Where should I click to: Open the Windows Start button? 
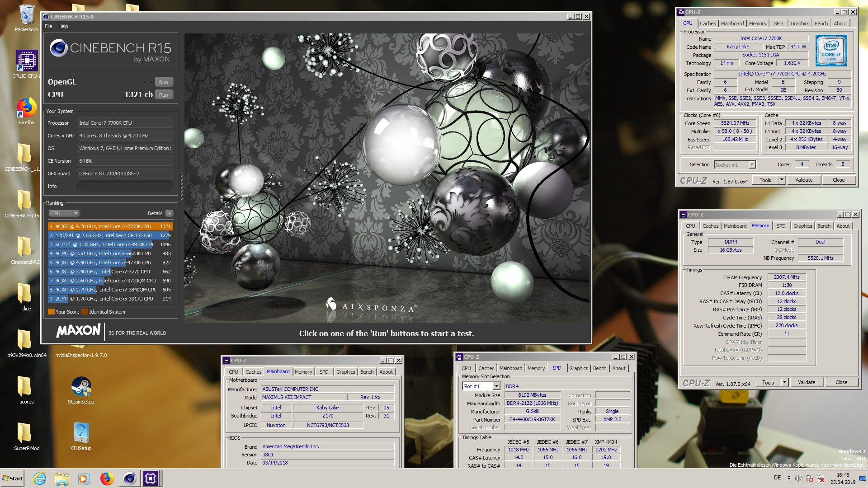point(13,479)
